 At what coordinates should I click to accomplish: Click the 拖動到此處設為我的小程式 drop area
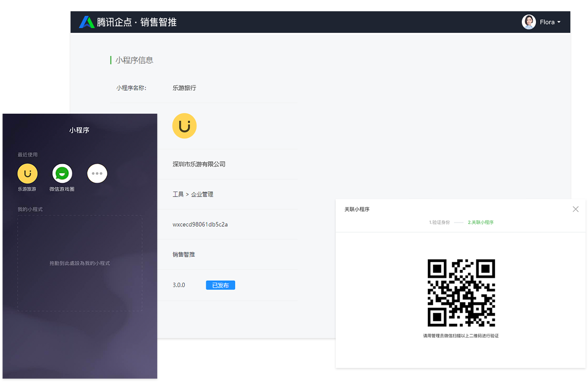(80, 263)
